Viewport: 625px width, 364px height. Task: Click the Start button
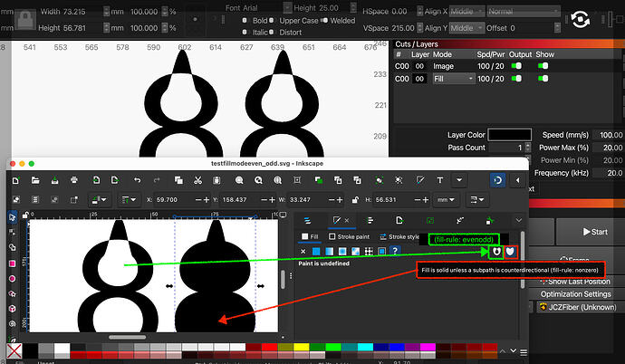595,232
